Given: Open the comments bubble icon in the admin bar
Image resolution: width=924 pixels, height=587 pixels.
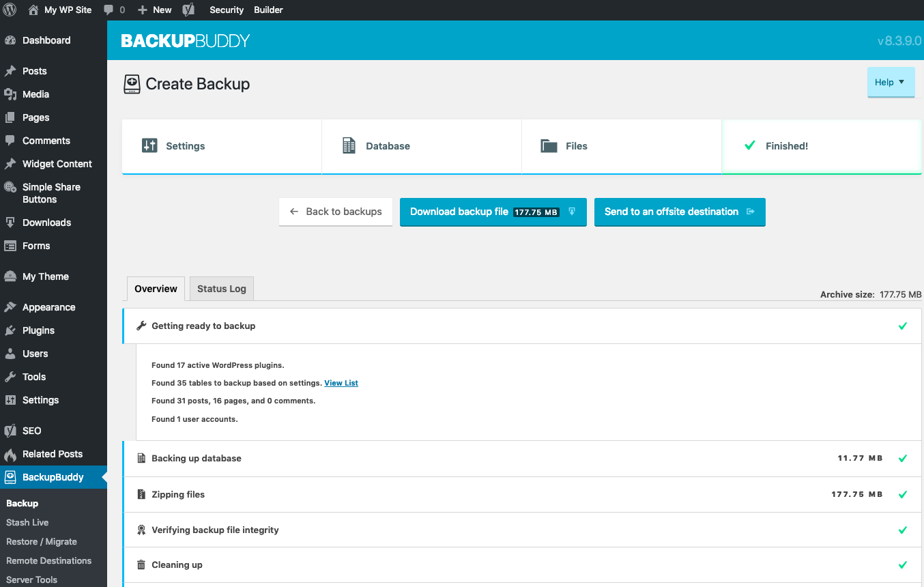Looking at the screenshot, I should (x=109, y=10).
